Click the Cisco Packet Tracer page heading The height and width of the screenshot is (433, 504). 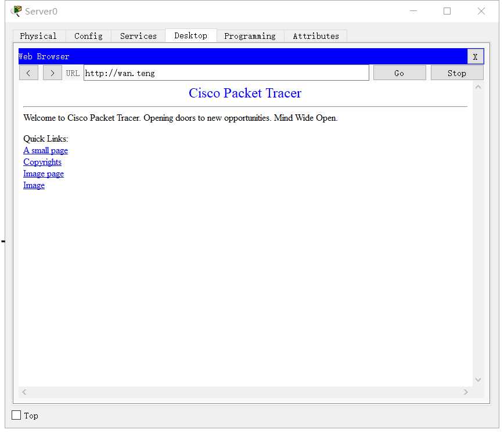(245, 93)
